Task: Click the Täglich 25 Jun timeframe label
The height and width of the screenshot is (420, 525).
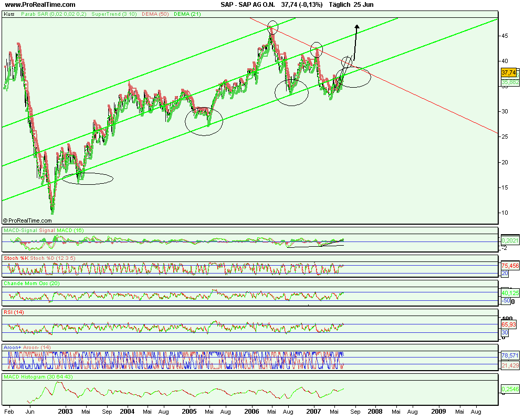Action: click(x=351, y=5)
